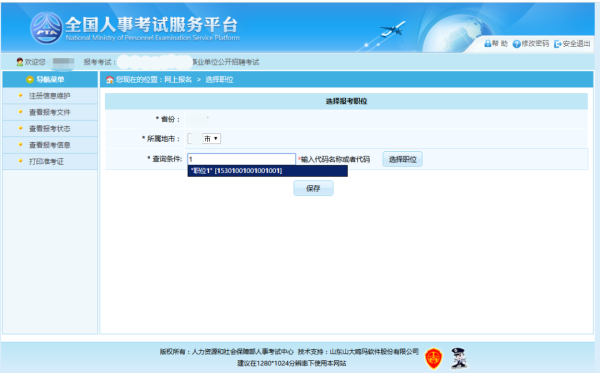Image resolution: width=600 pixels, height=373 pixels.
Task: Click the user avatar icon beside 欢迎您
Action: pos(20,62)
